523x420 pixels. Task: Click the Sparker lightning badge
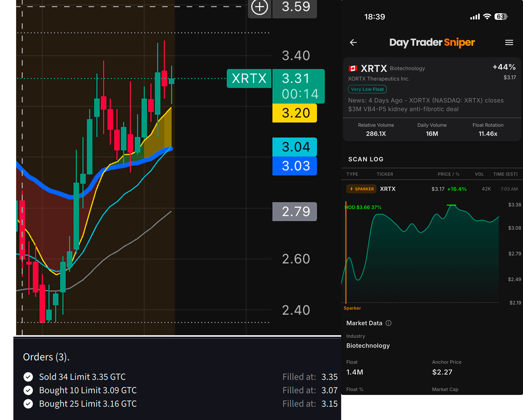361,189
